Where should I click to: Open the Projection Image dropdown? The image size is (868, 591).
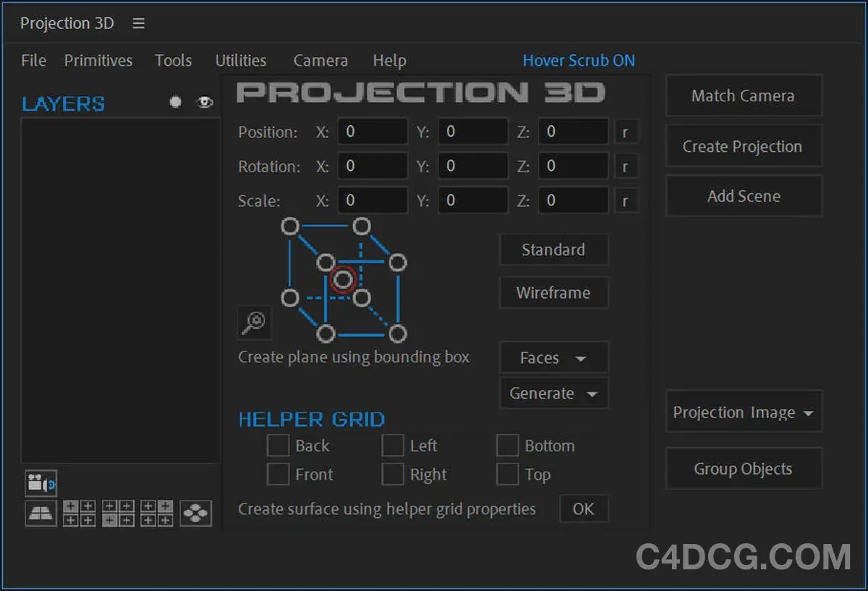pos(744,412)
